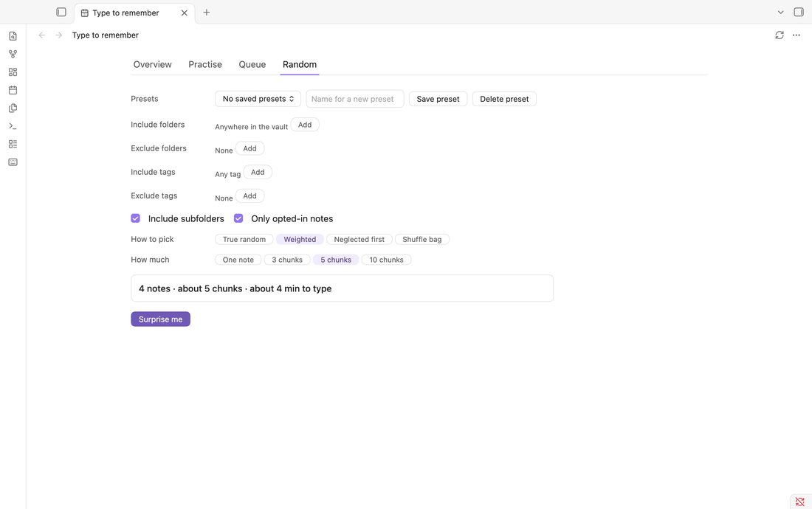Click the keyboard typing icon in ribbon
The image size is (812, 509).
point(13,162)
